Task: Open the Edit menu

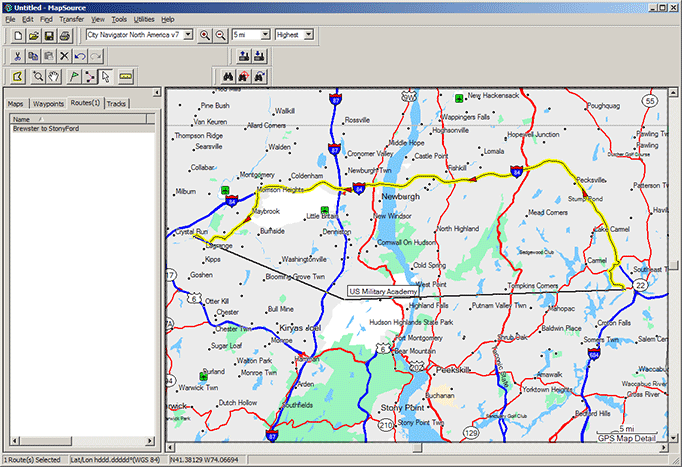Action: coord(28,20)
